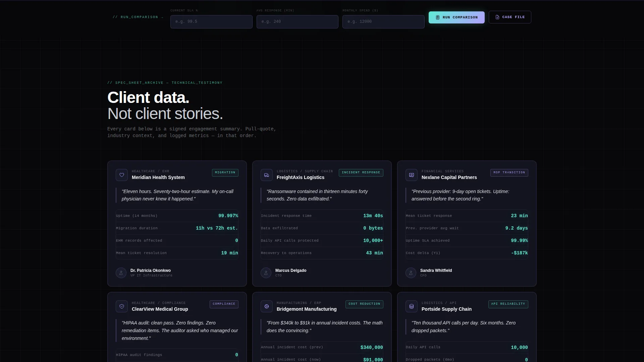Click the 'Client data.' heading
Image resolution: width=644 pixels, height=362 pixels.
pos(148,98)
